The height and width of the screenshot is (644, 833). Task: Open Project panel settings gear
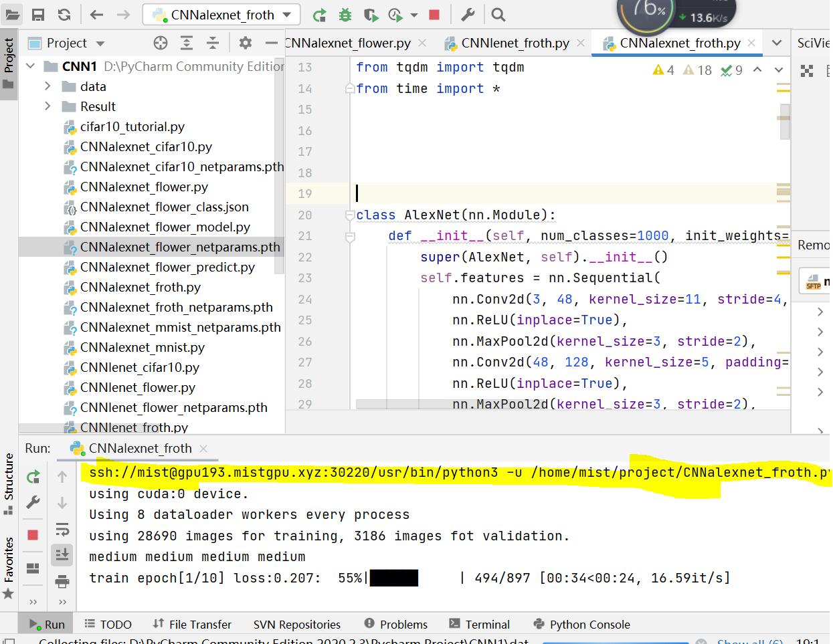[245, 42]
